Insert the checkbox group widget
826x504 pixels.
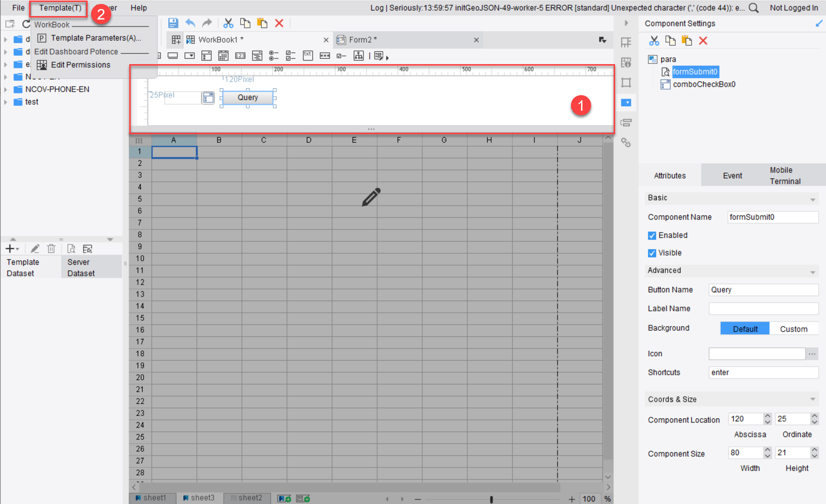coord(291,56)
